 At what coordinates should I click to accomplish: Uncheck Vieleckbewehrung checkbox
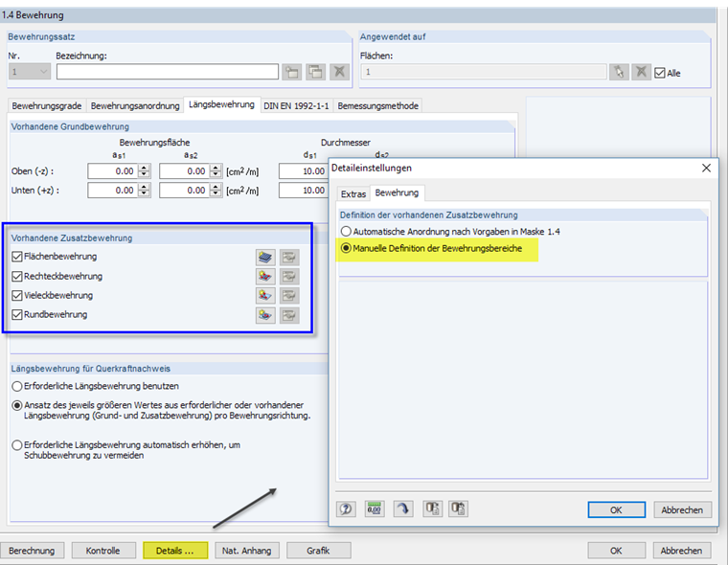[x=17, y=295]
